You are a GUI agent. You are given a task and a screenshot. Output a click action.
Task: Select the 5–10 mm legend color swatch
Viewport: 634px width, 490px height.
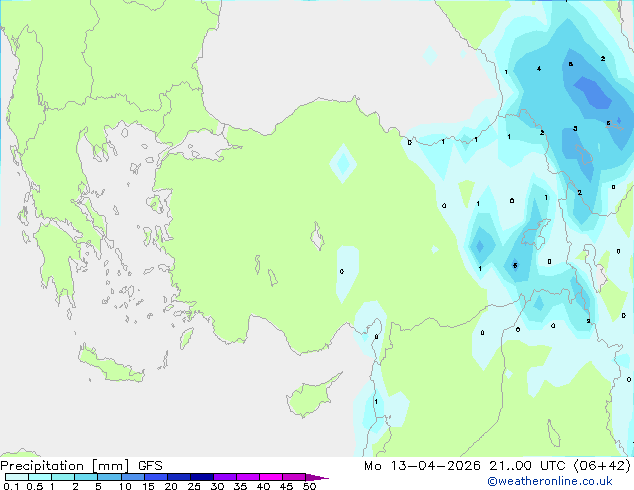coord(110,477)
